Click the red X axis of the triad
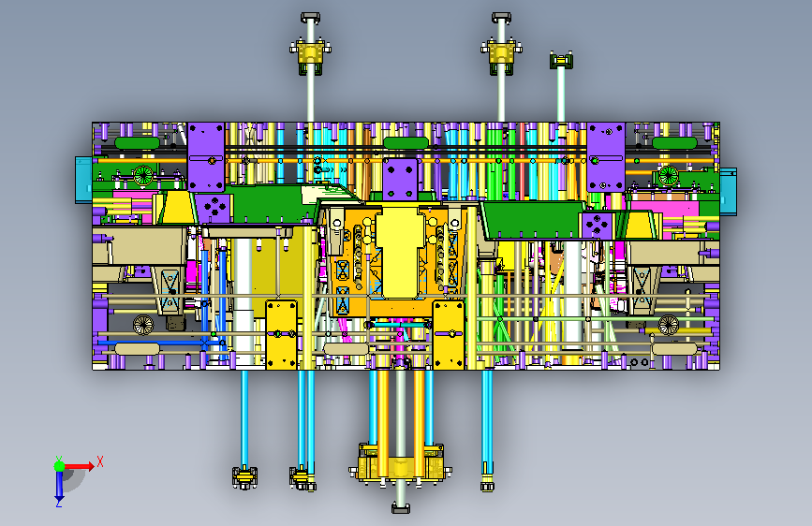Viewport: 812px width, 526px height. [79, 466]
